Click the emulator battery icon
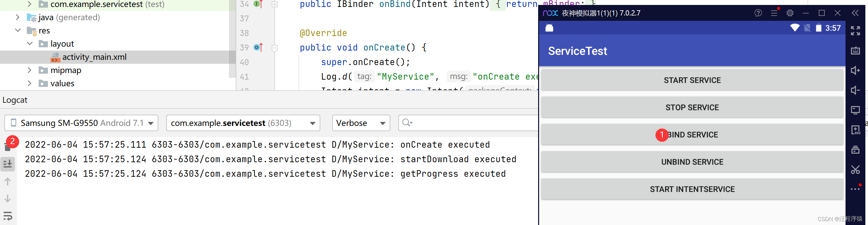 (x=818, y=28)
